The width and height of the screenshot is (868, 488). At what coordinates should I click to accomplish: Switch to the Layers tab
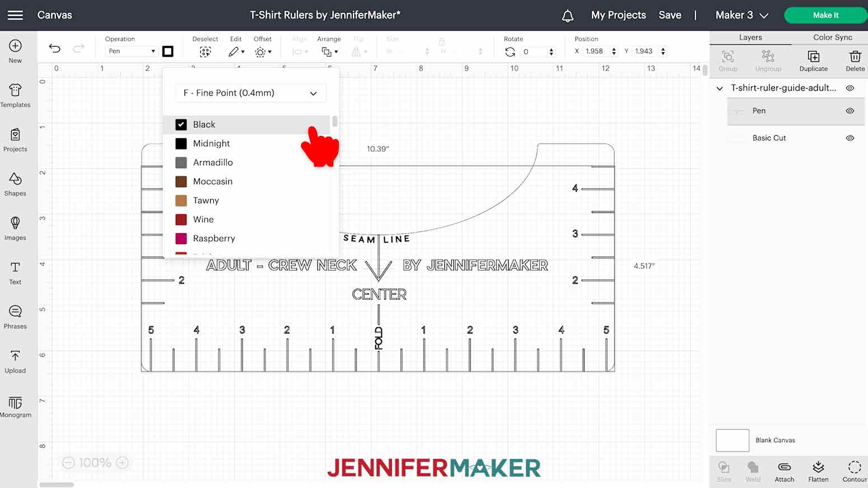(750, 37)
